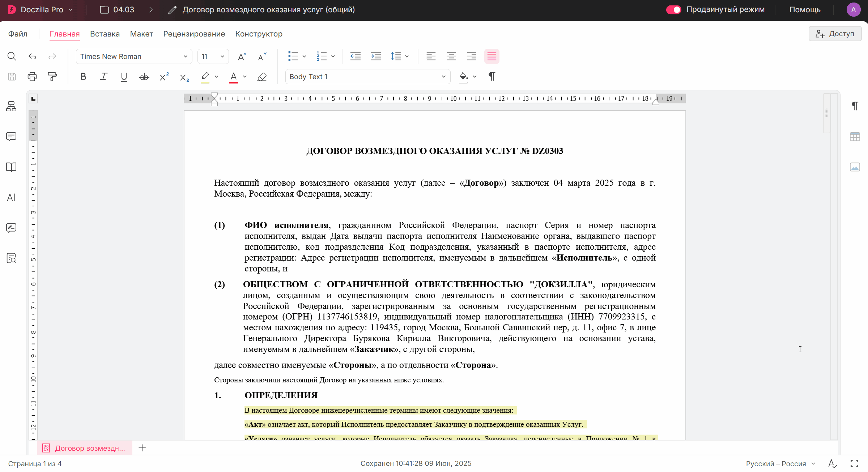The height and width of the screenshot is (472, 868).
Task: Switch to the Рецензирование tab
Action: [194, 34]
